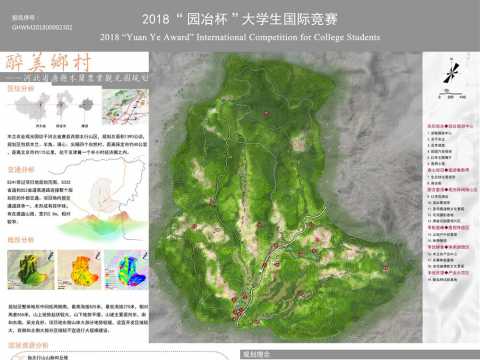Click the colorful mountain traffic illustration

[x=100, y=225]
